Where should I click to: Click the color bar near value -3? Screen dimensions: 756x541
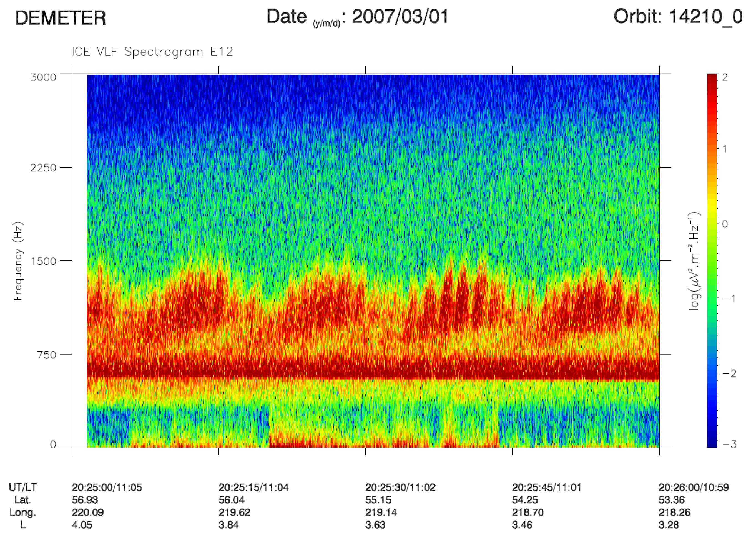pos(712,444)
